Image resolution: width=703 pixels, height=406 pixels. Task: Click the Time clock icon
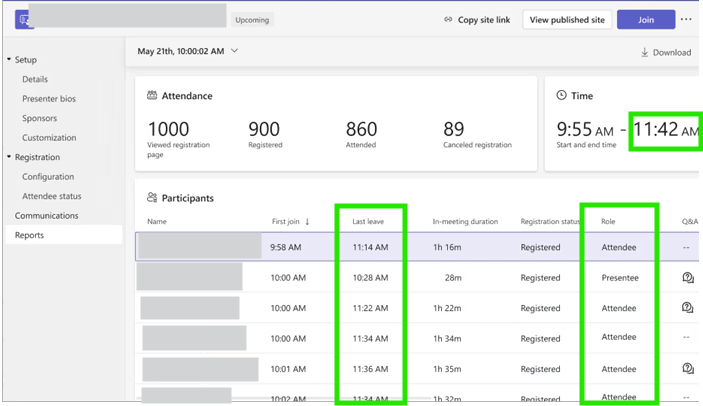coord(561,95)
